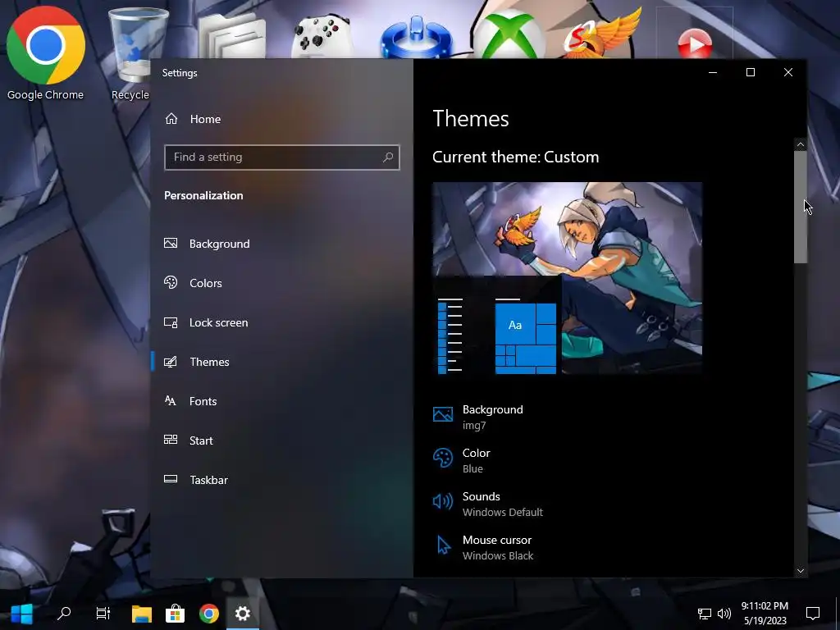Open taskbar Search
This screenshot has width=840, height=630.
click(64, 614)
